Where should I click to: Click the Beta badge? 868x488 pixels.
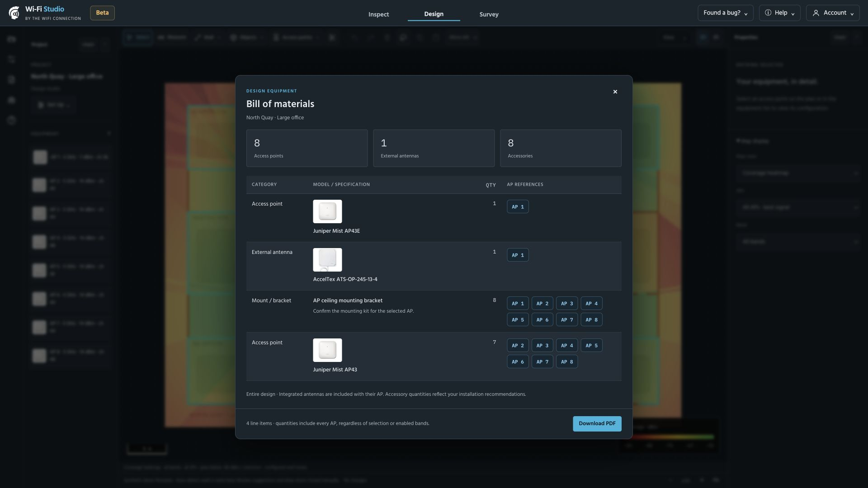pyautogui.click(x=102, y=13)
